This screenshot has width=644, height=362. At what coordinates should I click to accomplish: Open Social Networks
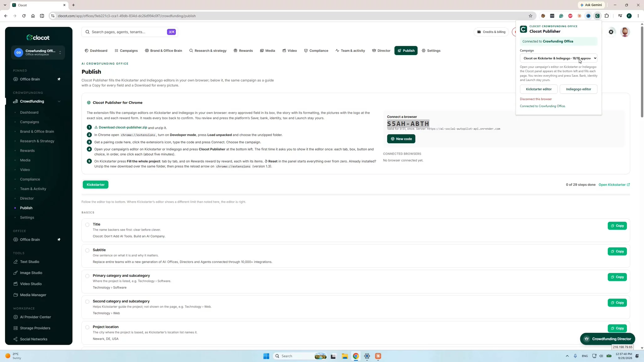pos(34,339)
